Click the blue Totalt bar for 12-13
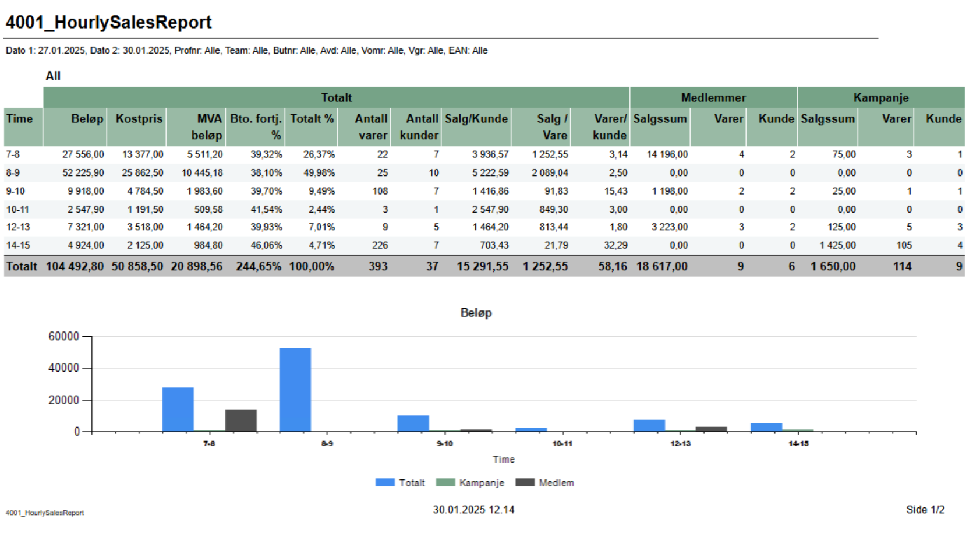Image resolution: width=980 pixels, height=533 pixels. 649,426
